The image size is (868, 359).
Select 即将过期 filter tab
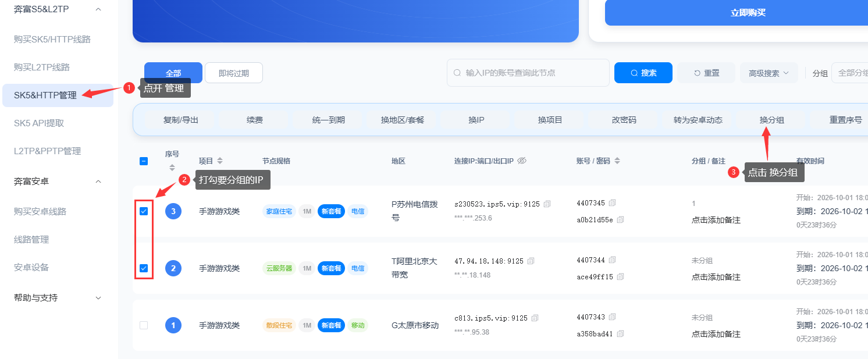point(234,73)
